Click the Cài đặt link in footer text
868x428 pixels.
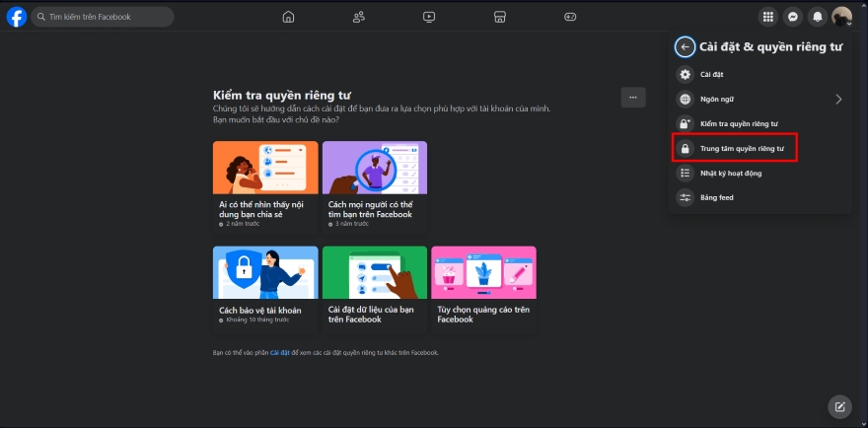(x=280, y=352)
